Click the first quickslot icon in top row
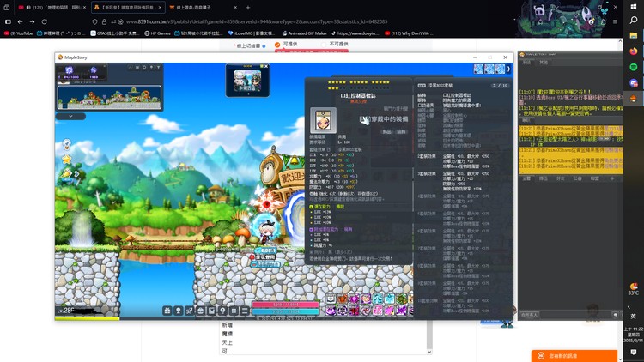Image resolution: width=644 pixels, height=362 pixels. coord(331,299)
